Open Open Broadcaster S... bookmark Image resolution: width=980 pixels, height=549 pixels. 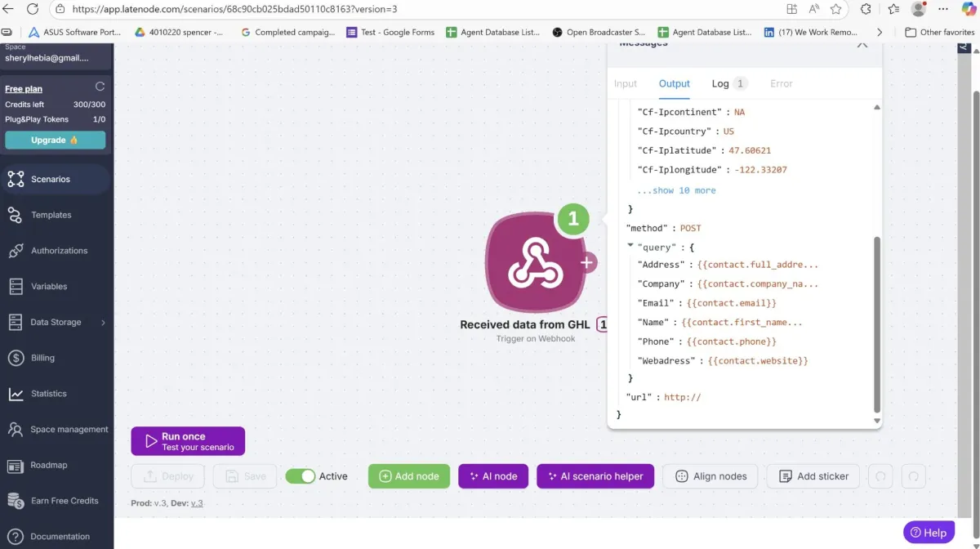(x=599, y=32)
